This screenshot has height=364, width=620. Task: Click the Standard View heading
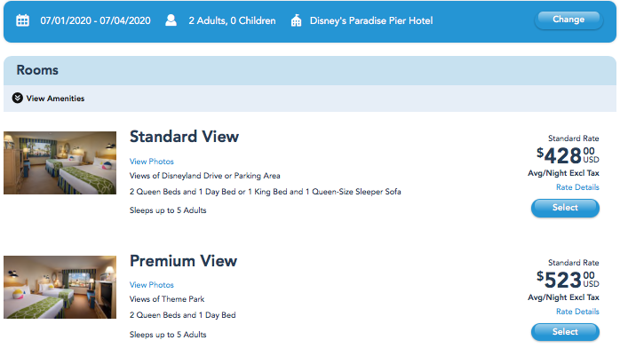tap(184, 137)
